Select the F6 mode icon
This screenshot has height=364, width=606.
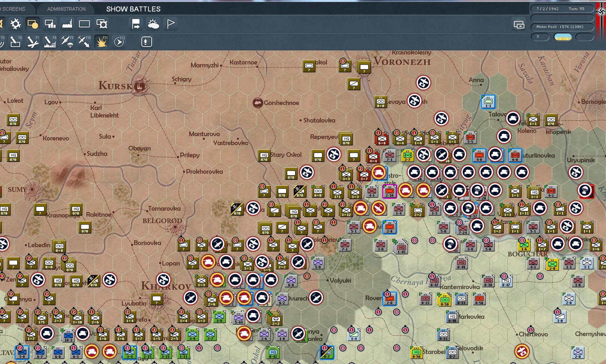[x=15, y=42]
